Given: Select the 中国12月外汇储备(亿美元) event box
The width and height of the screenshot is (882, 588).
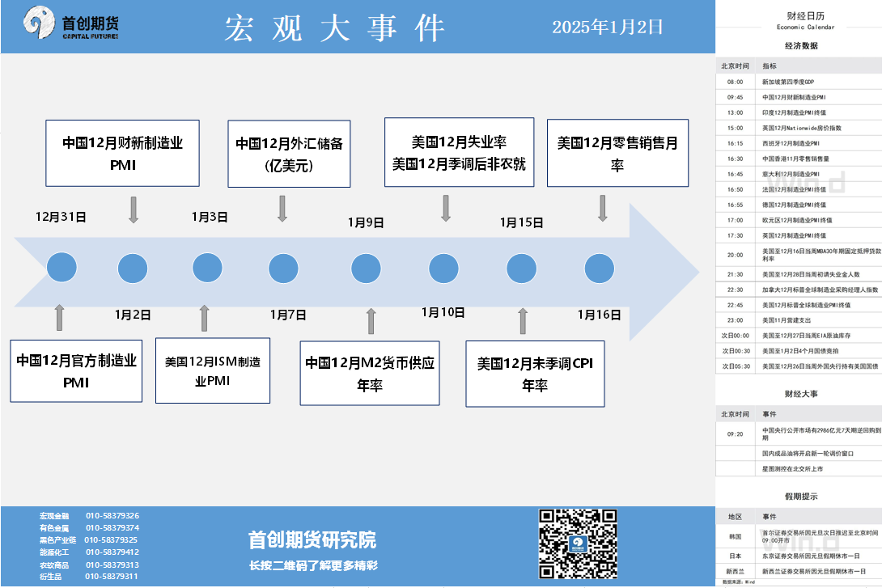Looking at the screenshot, I should (289, 154).
